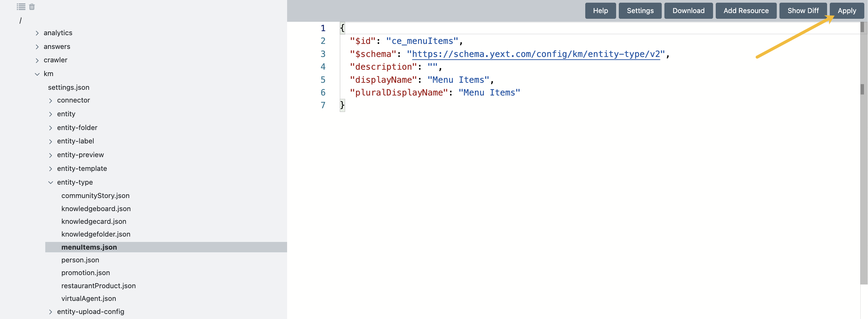The image size is (868, 319).
Task: Expand the crawler folder chevron
Action: point(37,60)
